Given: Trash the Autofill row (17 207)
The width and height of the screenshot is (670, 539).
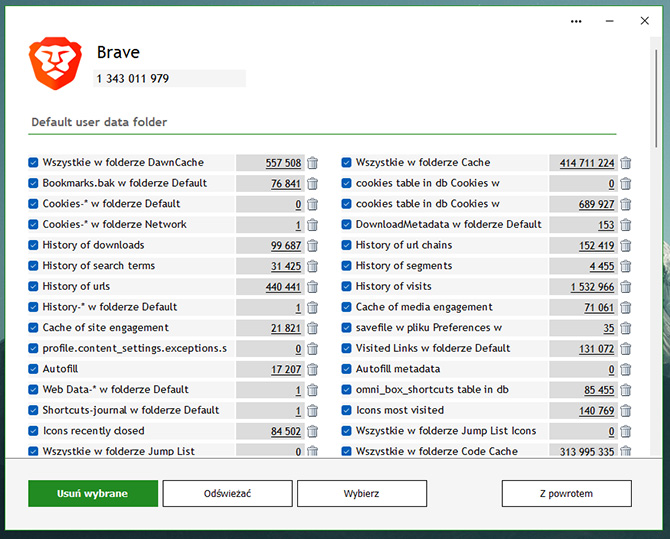Looking at the screenshot, I should coord(312,369).
